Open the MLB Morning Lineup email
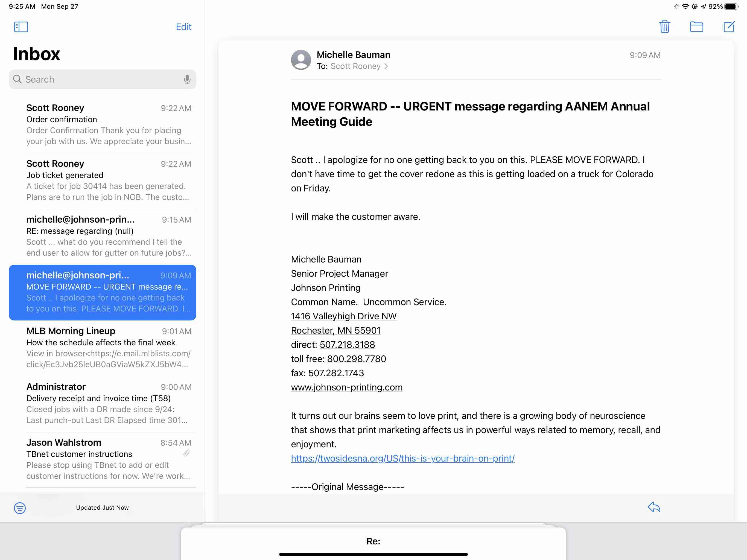The height and width of the screenshot is (560, 747). pos(108,348)
